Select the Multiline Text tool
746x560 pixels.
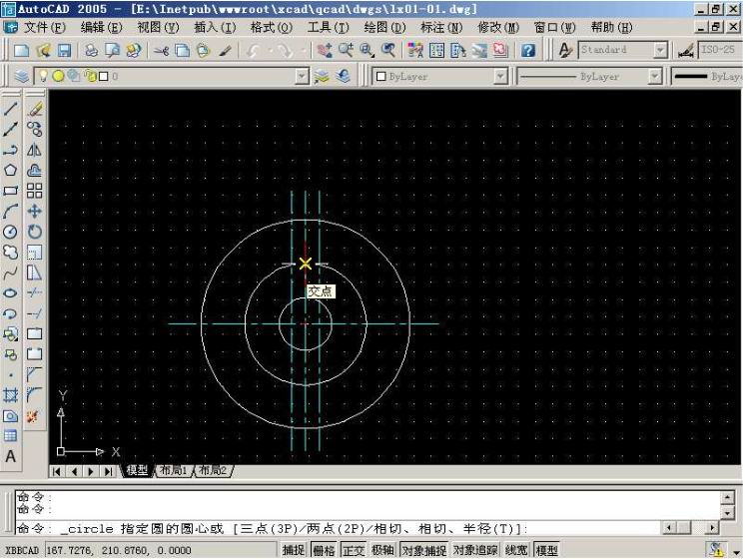pos(10,456)
